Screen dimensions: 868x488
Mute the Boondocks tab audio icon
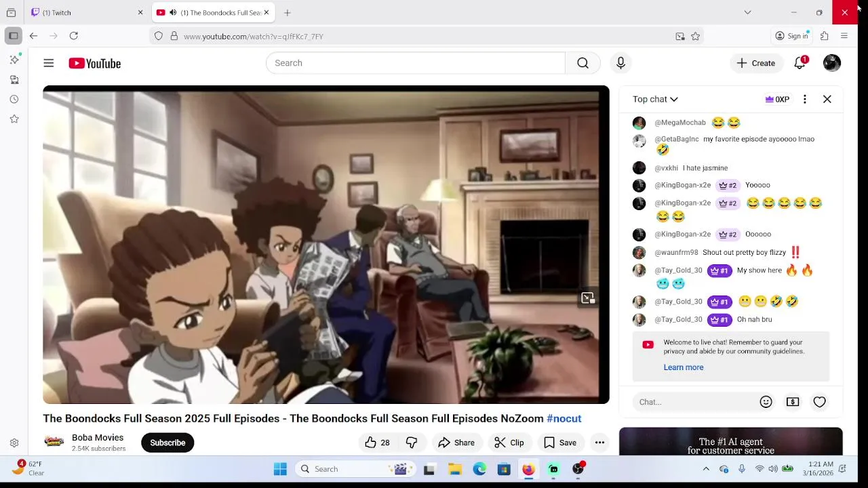pos(173,12)
